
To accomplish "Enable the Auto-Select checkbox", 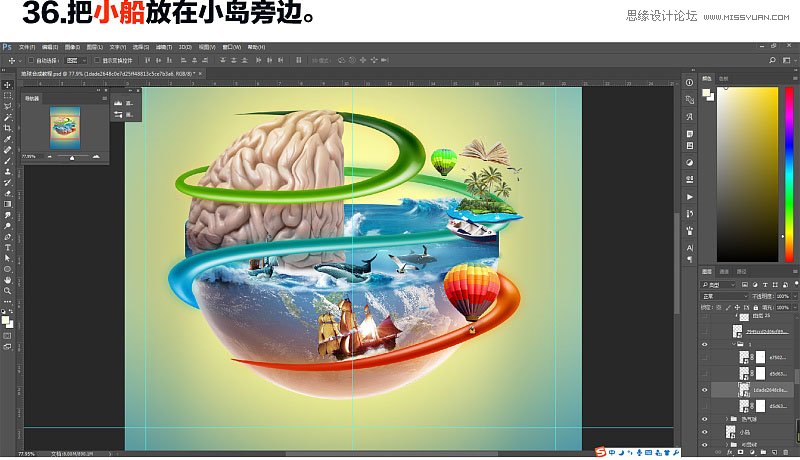I will tap(31, 60).
